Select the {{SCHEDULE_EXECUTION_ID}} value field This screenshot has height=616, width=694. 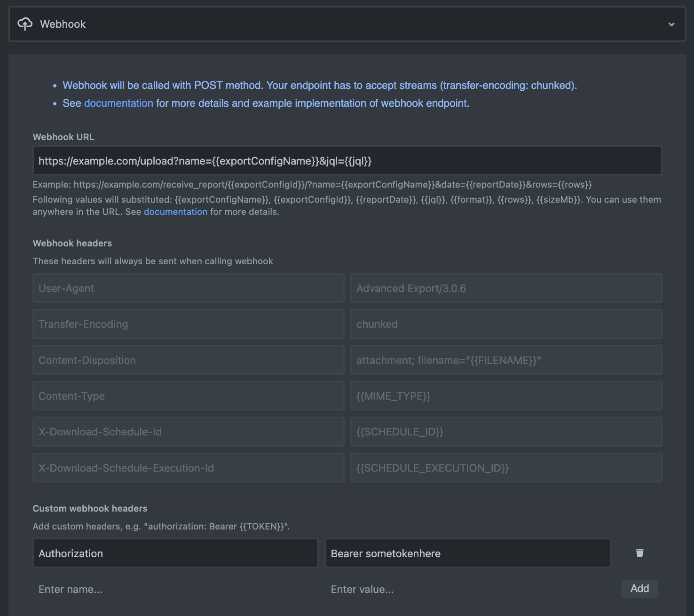click(x=506, y=468)
